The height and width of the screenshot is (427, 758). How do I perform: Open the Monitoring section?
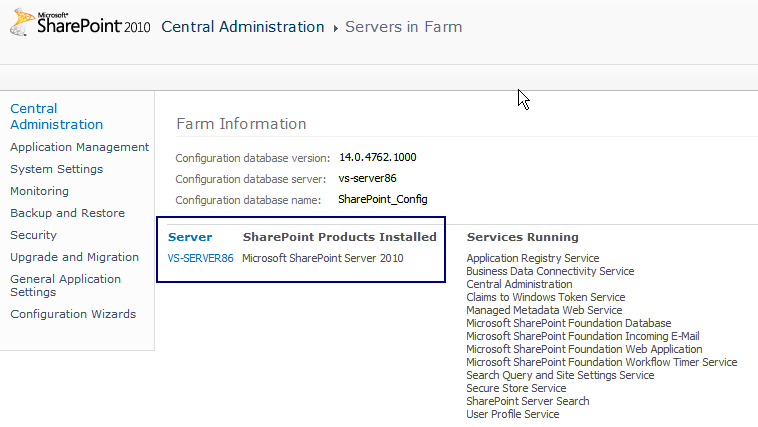[x=40, y=191]
